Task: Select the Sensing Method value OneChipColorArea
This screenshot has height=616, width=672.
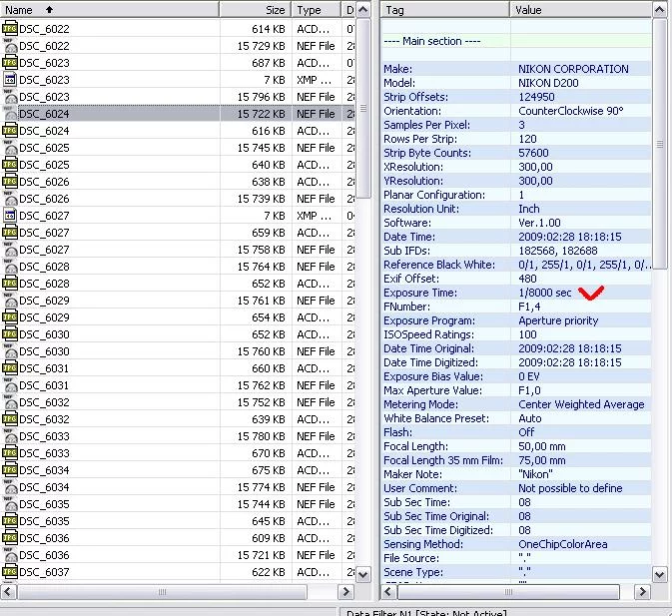Action: click(563, 544)
